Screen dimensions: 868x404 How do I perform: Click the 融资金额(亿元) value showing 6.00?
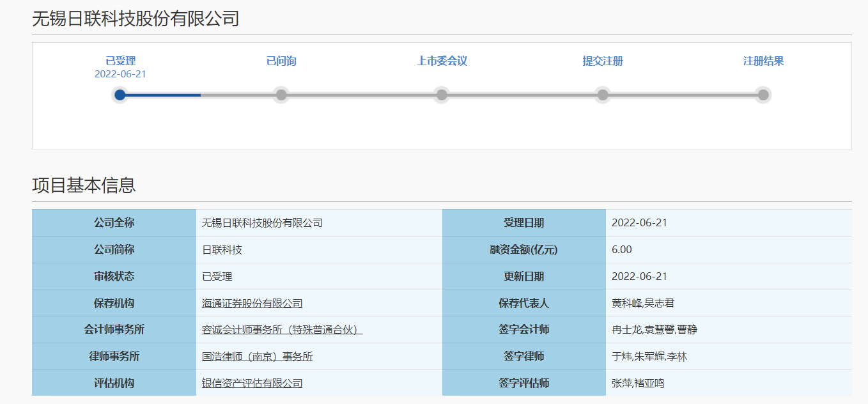[x=621, y=249]
